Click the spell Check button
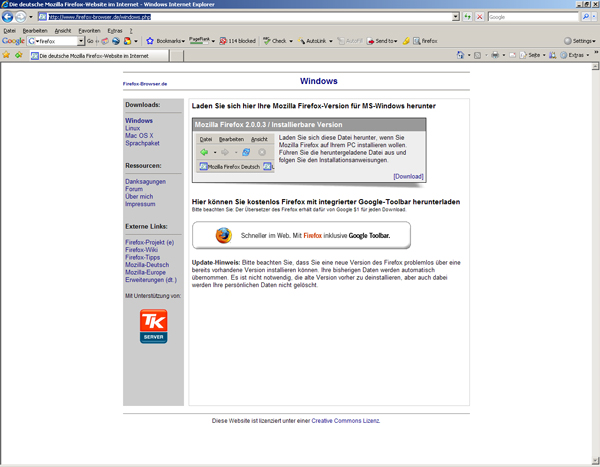 tap(275, 41)
